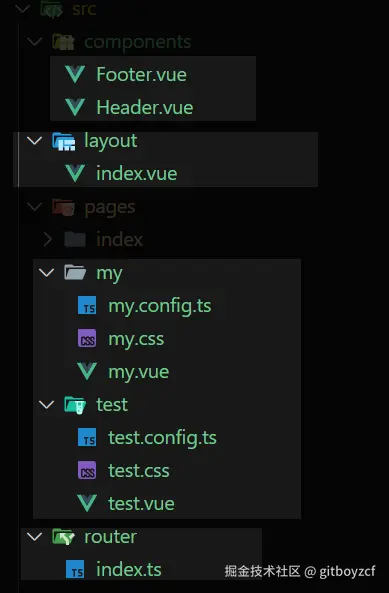Open the my.vue file
This screenshot has height=593, width=389.
pos(138,372)
